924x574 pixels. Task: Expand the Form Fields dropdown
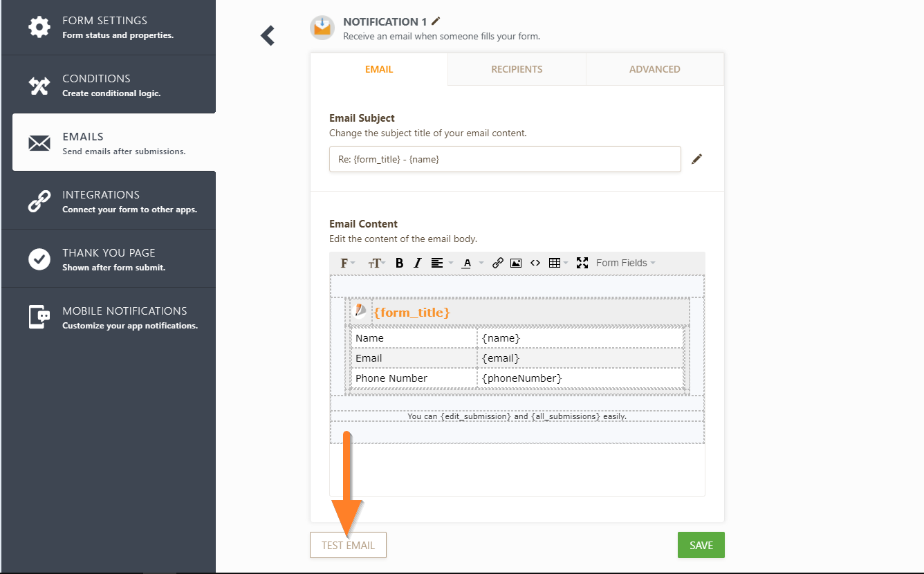(625, 263)
